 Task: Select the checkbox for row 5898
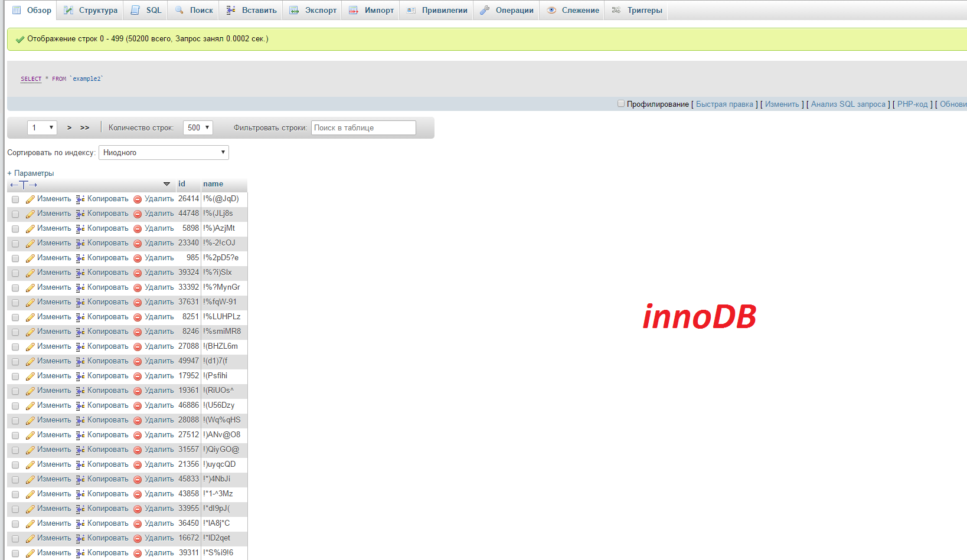click(15, 229)
